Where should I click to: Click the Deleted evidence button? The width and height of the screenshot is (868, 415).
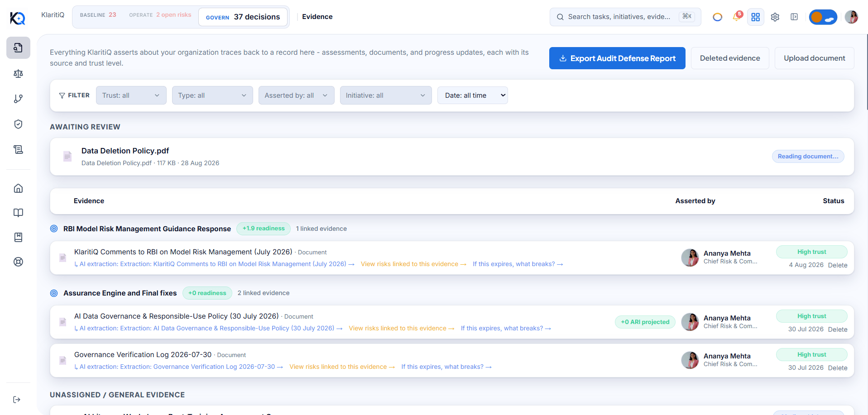click(730, 58)
